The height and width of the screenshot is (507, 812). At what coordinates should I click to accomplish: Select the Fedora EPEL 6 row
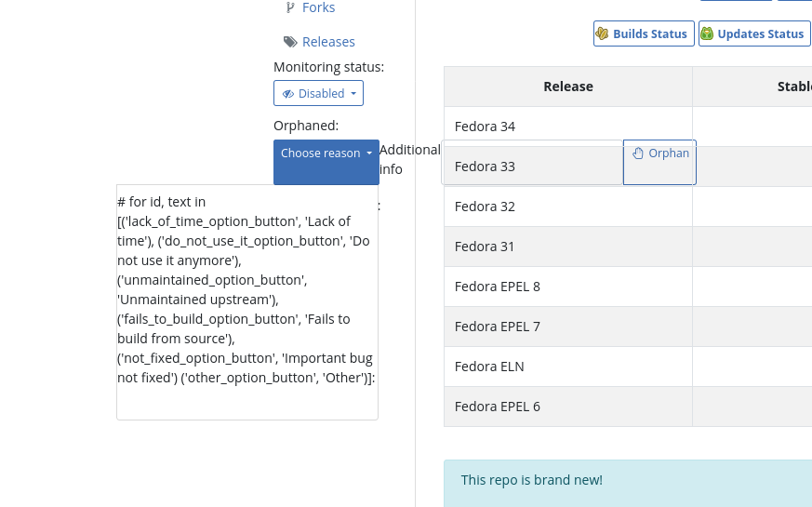pyautogui.click(x=628, y=407)
